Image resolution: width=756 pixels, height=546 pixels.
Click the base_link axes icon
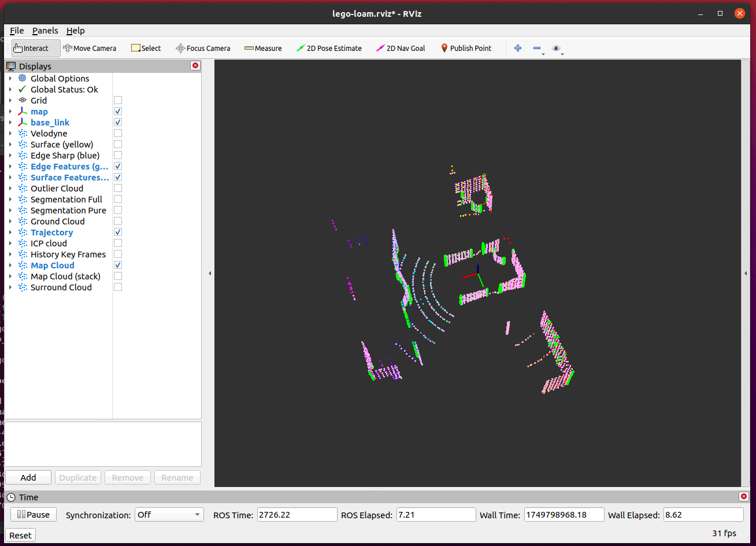pos(23,122)
